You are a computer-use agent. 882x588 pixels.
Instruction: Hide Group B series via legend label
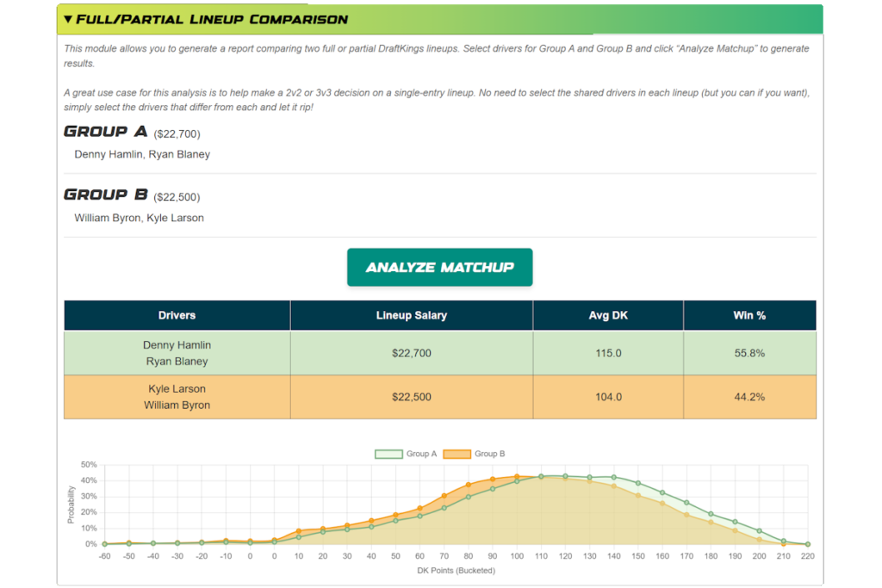pyautogui.click(x=489, y=454)
